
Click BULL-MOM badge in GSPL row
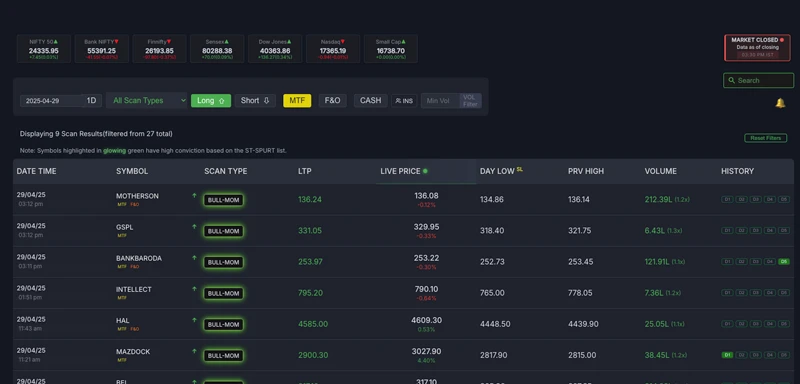(223, 231)
